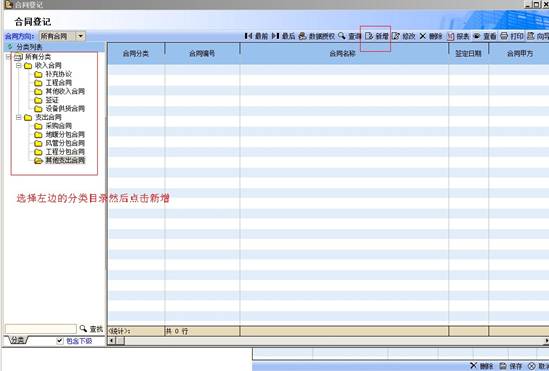Collapse 收入合同 branch
This screenshot has height=371, width=549.
19,65
